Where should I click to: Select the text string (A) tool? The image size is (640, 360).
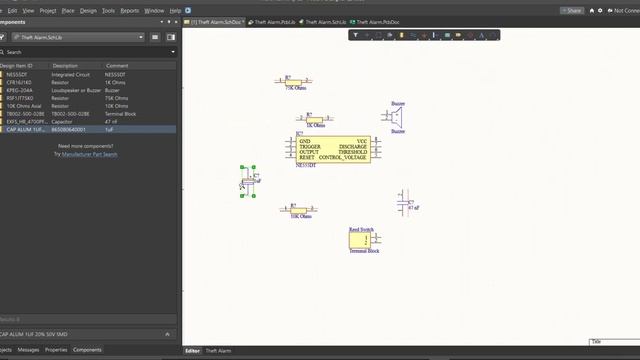tap(482, 36)
